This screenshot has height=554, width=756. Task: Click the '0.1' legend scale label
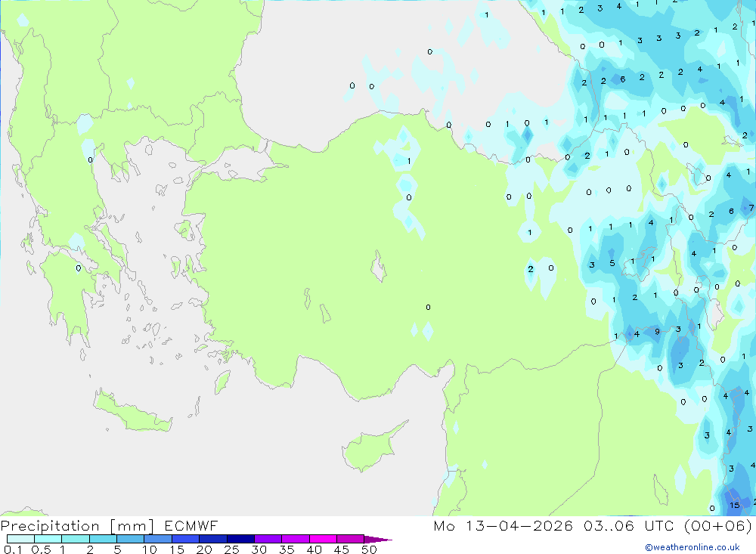coord(13,549)
